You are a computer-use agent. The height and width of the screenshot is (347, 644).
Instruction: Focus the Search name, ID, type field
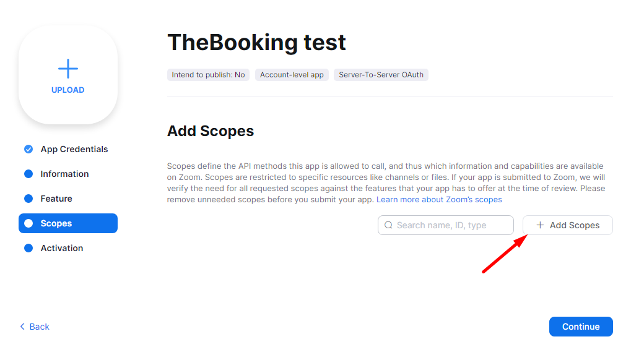[x=452, y=225]
